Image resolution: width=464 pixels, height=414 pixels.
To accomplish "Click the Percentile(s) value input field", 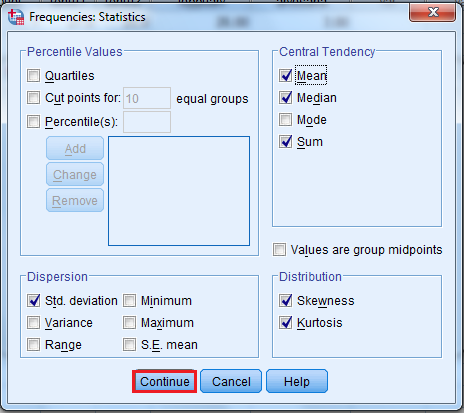I will (x=147, y=122).
